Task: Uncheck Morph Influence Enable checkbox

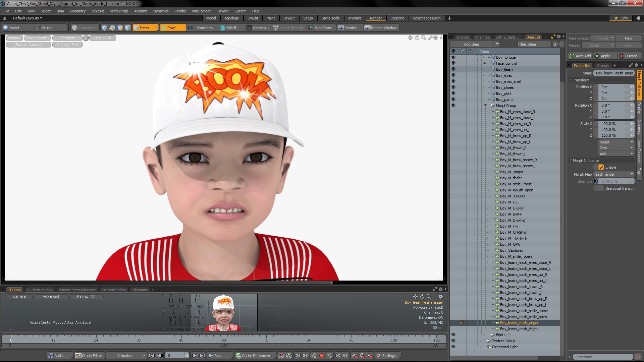Action: (601, 167)
